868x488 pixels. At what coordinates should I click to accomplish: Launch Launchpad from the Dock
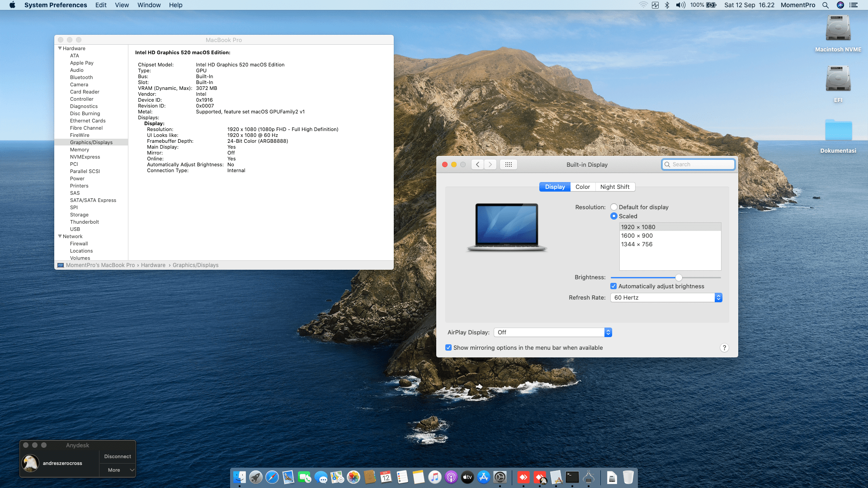pyautogui.click(x=256, y=477)
